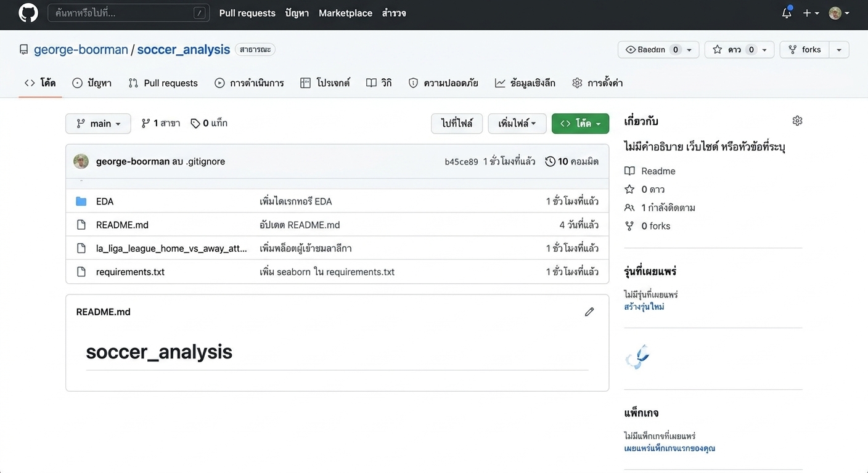This screenshot has width=868, height=473.
Task: Open the ลบ .gitignore commit message
Action: point(199,161)
